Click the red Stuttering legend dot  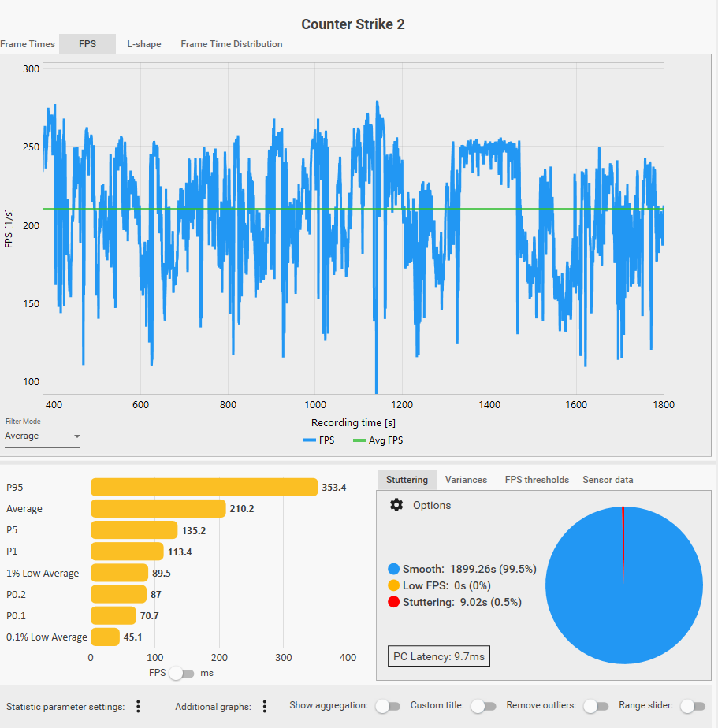click(393, 602)
